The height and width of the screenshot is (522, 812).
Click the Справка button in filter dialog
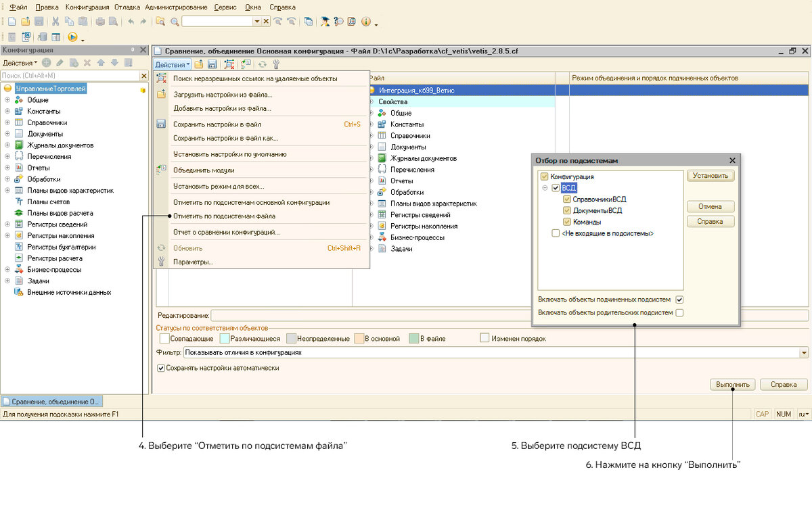pyautogui.click(x=710, y=222)
